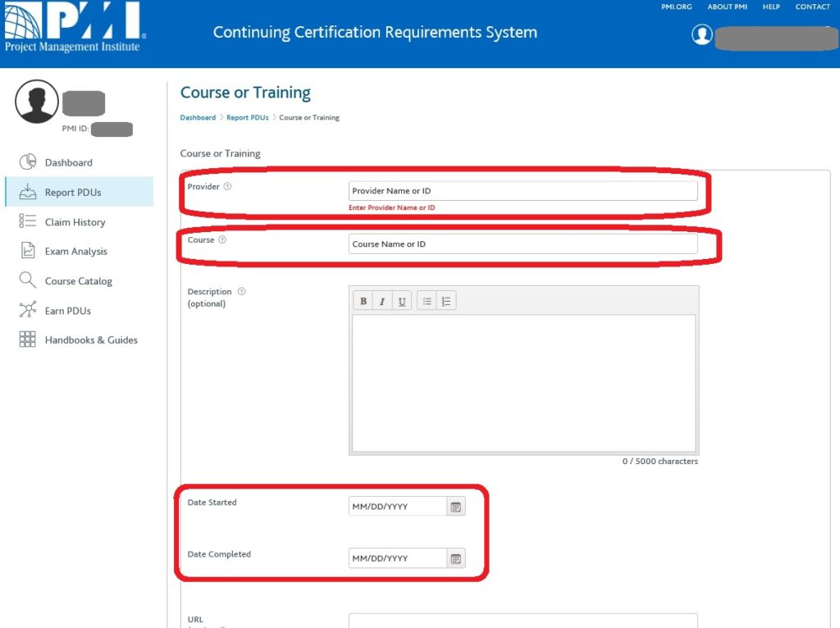Toggle underline formatting in the description editor

pyautogui.click(x=402, y=301)
